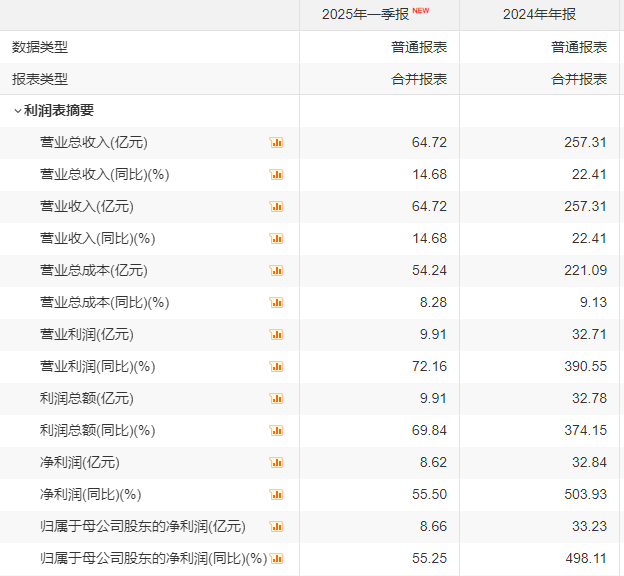
Task: View chart for 净利润(亿元) row
Action: pyautogui.click(x=277, y=463)
